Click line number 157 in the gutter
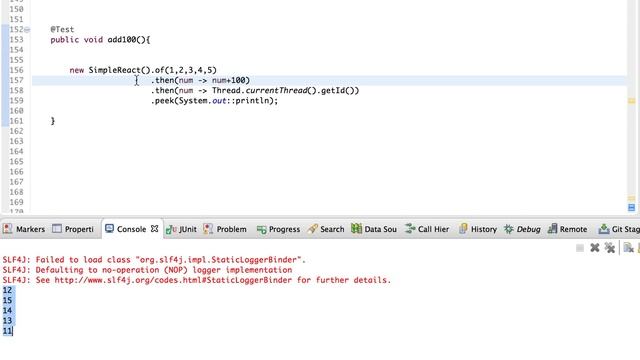This screenshot has height=360, width=640. click(x=16, y=80)
